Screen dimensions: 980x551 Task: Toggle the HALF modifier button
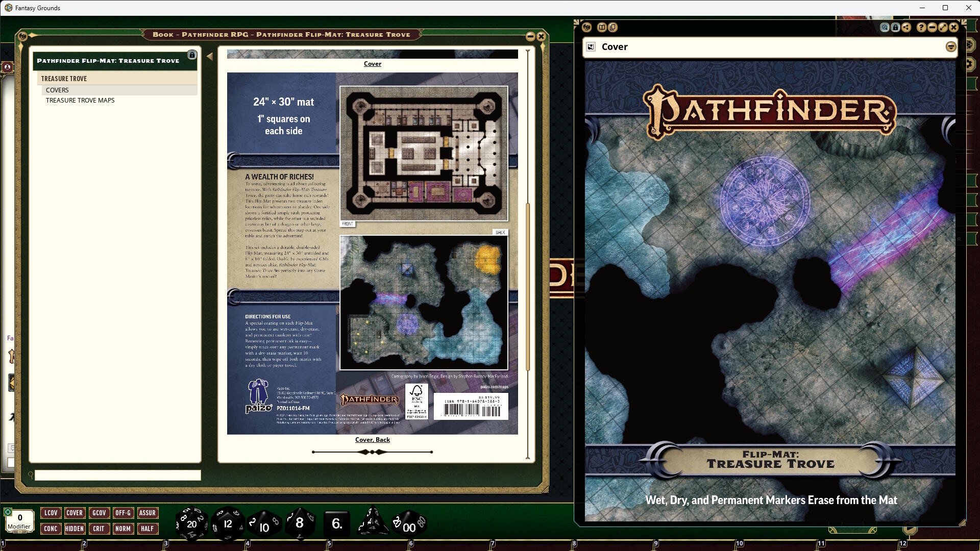coord(148,529)
